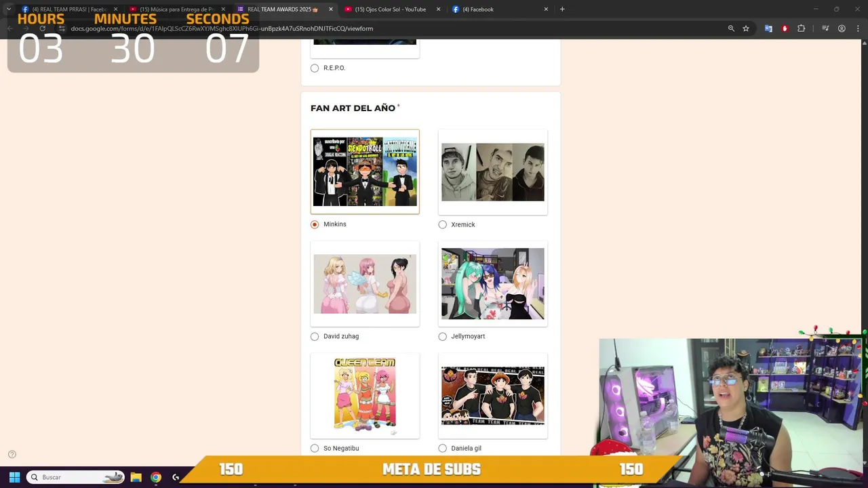868x488 pixels.
Task: Open a new browser tab
Action: tap(562, 9)
